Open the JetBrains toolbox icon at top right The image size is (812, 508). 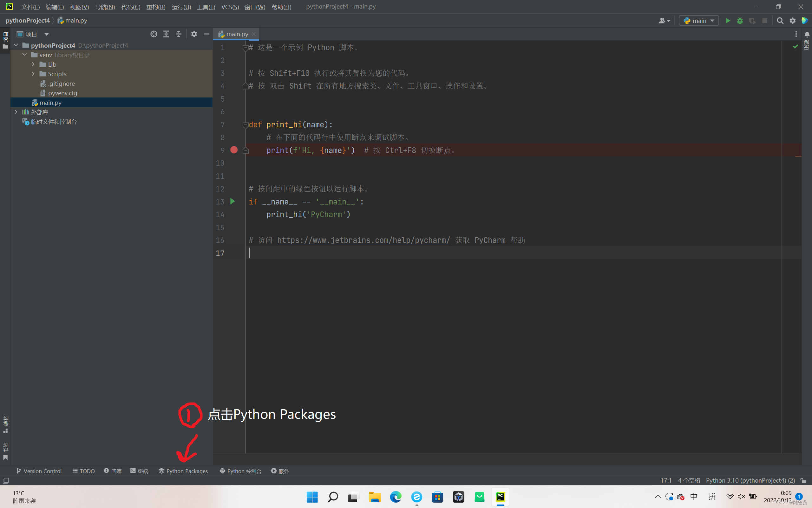click(x=805, y=21)
